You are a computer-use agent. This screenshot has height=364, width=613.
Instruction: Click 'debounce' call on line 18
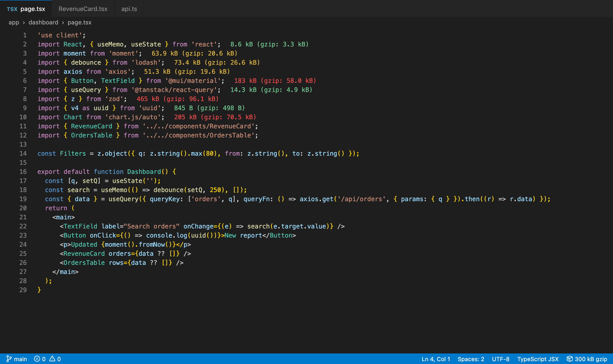click(x=168, y=190)
